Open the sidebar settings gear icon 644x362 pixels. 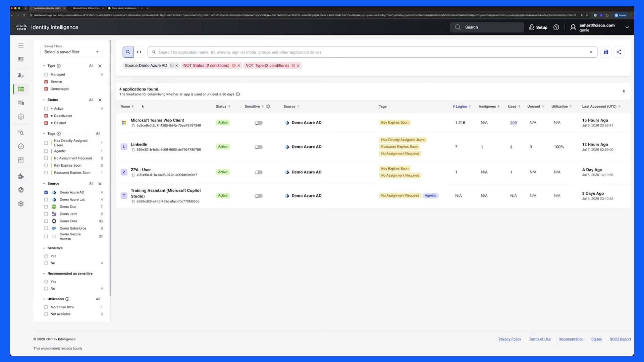(21, 204)
